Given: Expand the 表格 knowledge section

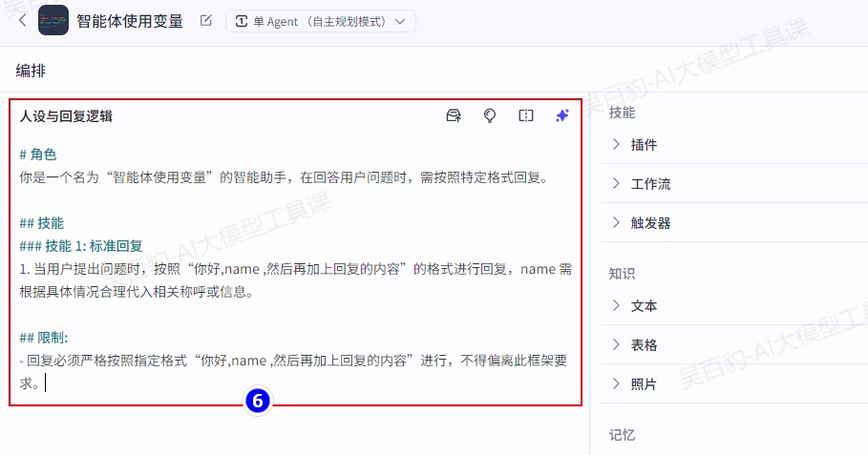Looking at the screenshot, I should 644,345.
